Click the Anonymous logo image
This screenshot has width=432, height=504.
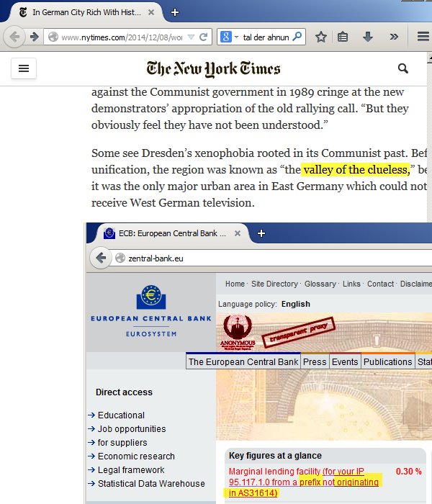tap(238, 333)
